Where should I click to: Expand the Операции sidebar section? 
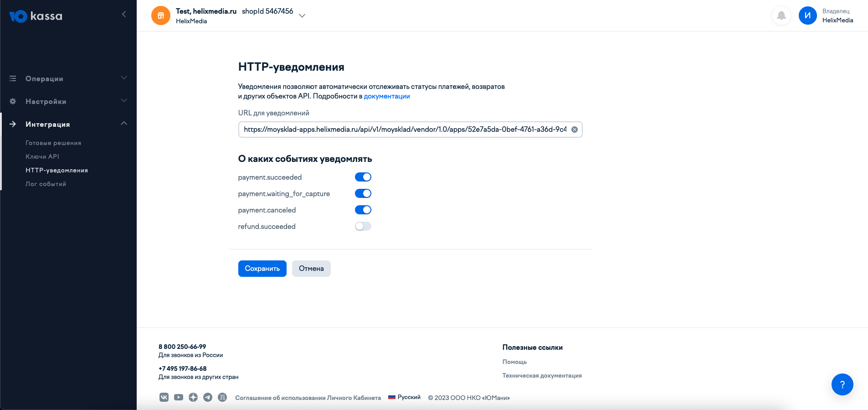tap(68, 78)
